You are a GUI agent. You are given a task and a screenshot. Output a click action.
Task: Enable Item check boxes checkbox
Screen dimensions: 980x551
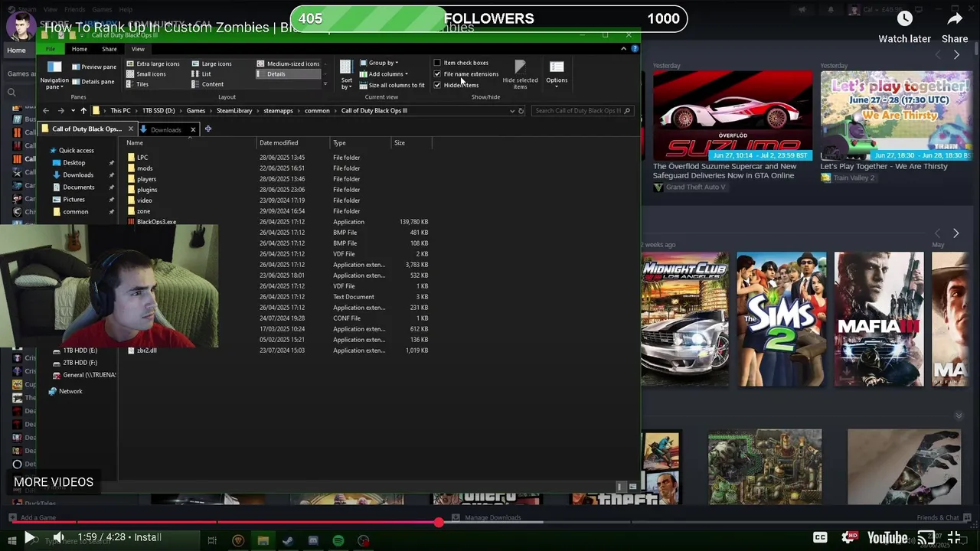(437, 63)
